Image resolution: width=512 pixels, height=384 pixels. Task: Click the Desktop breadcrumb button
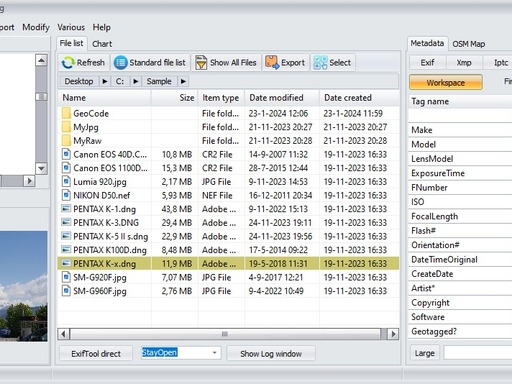pos(79,81)
